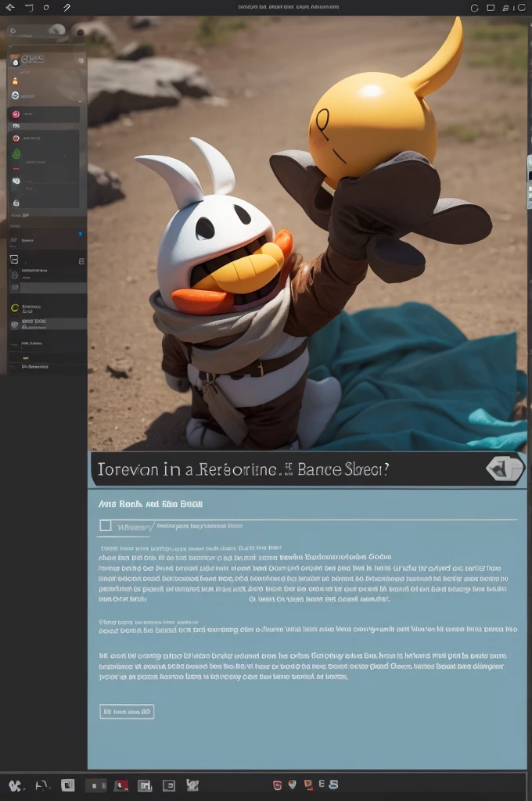
Task: Click the dark gray toggle in bottom bar
Action: (x=96, y=785)
